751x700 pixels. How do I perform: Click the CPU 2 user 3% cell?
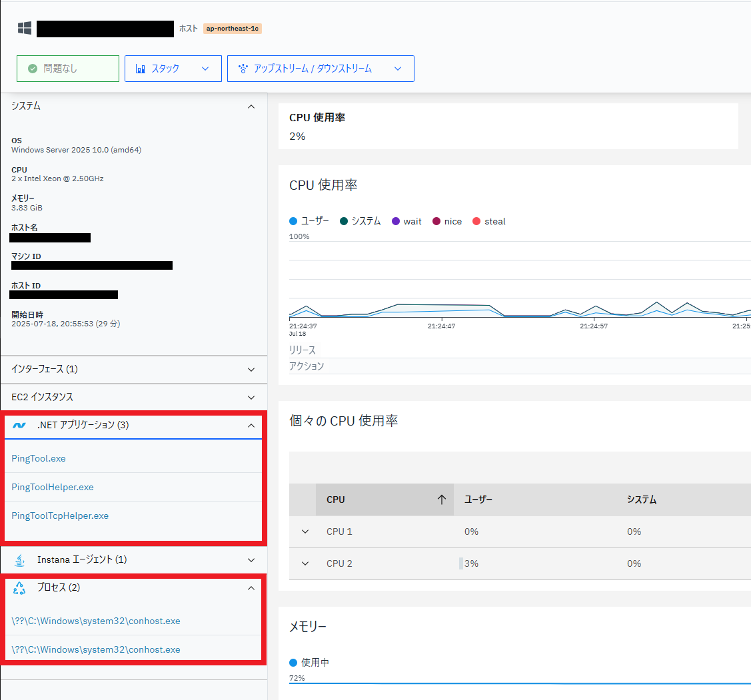471,563
